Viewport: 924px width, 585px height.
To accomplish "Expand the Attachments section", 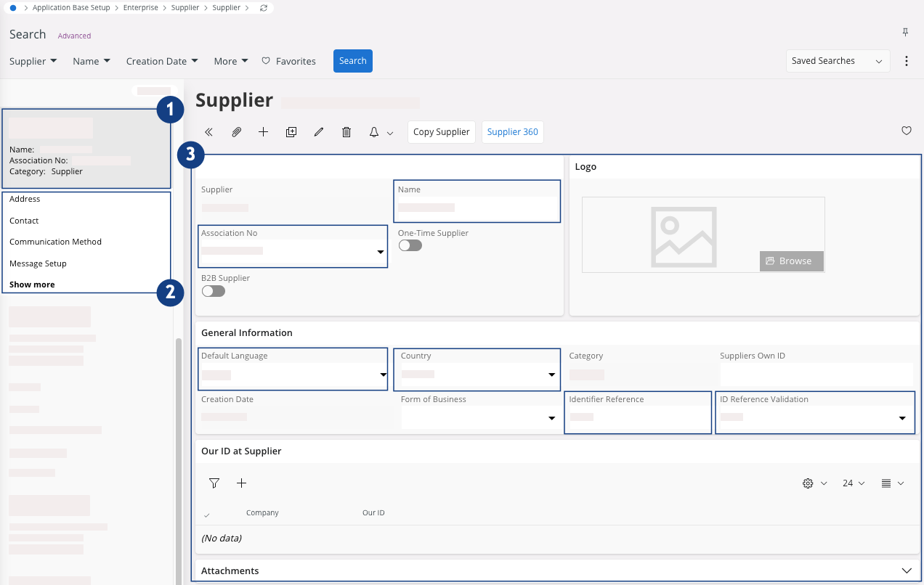I will click(x=906, y=571).
